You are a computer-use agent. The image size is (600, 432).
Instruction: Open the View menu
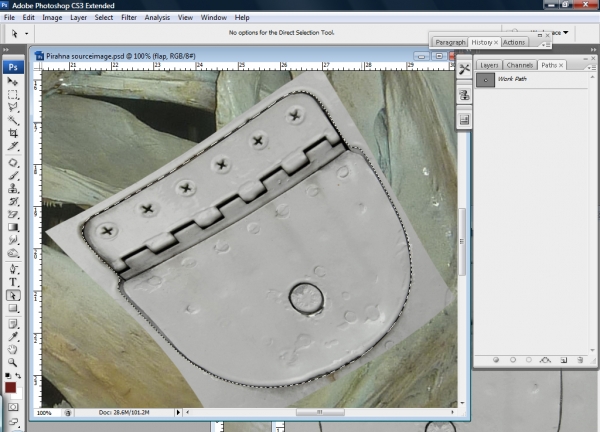point(185,18)
